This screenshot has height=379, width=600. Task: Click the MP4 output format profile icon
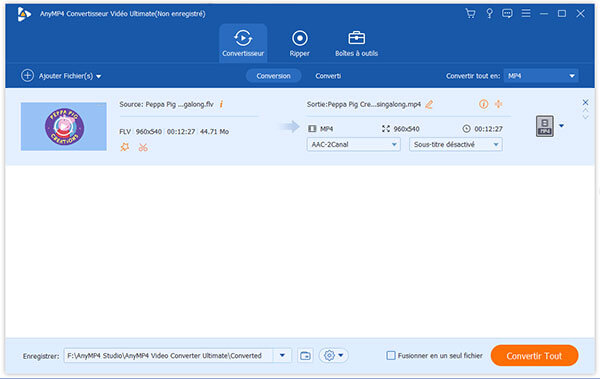point(545,126)
